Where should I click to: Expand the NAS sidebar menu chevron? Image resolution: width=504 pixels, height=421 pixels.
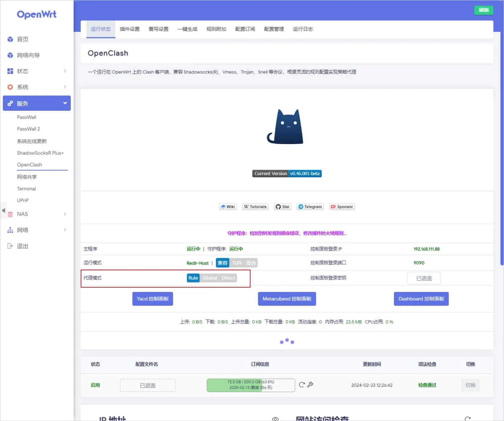click(65, 214)
